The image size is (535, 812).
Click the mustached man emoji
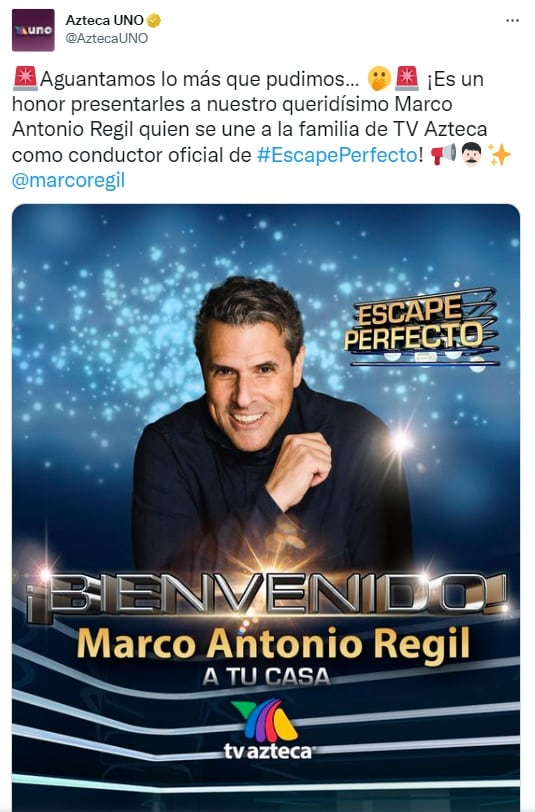[471, 154]
